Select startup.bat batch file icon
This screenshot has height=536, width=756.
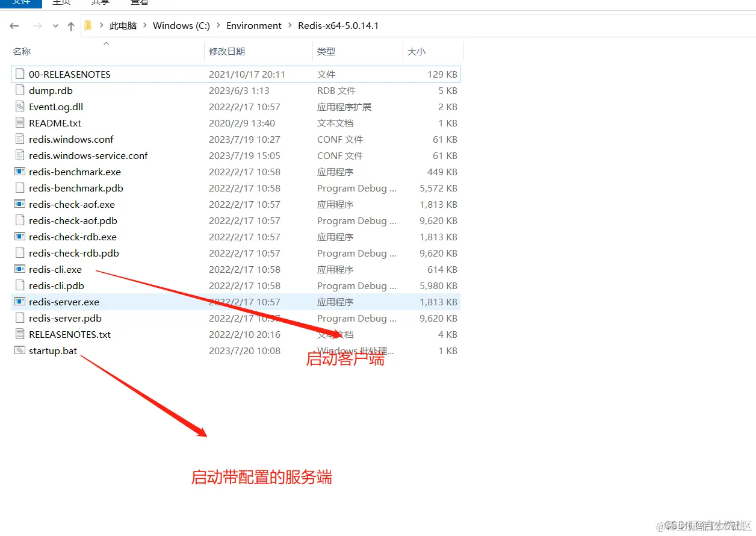20,351
